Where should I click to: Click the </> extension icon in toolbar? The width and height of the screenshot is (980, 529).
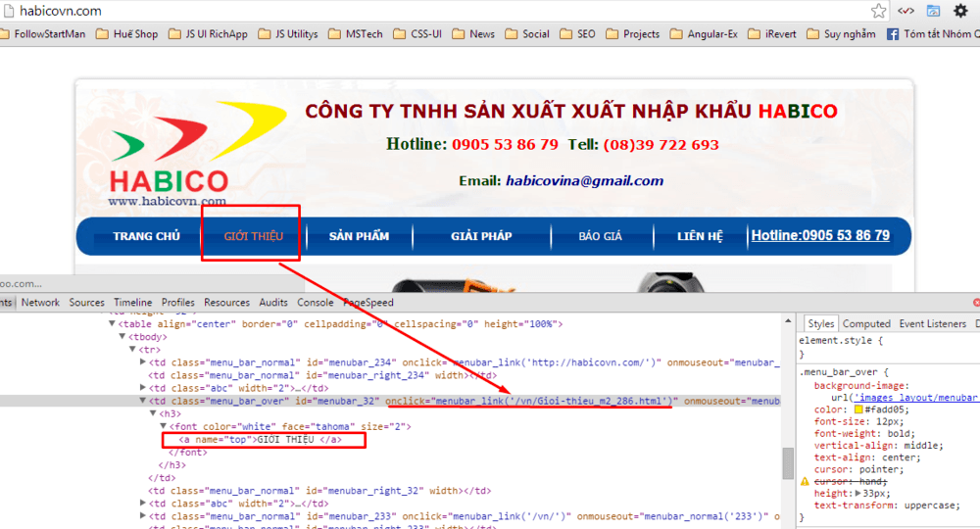click(x=906, y=11)
